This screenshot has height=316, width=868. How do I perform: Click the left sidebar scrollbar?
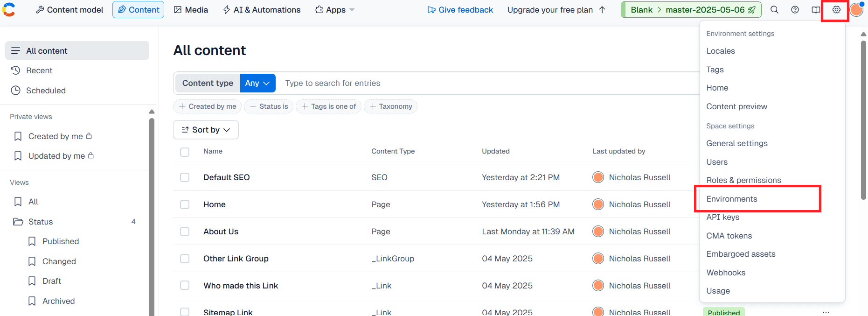[x=152, y=210]
